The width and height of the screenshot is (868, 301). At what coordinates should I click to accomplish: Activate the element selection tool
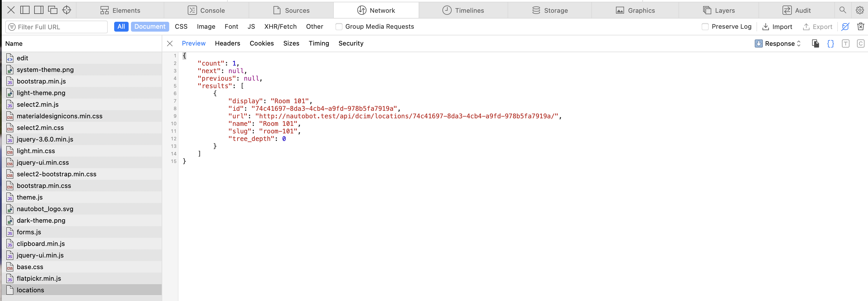click(x=66, y=10)
